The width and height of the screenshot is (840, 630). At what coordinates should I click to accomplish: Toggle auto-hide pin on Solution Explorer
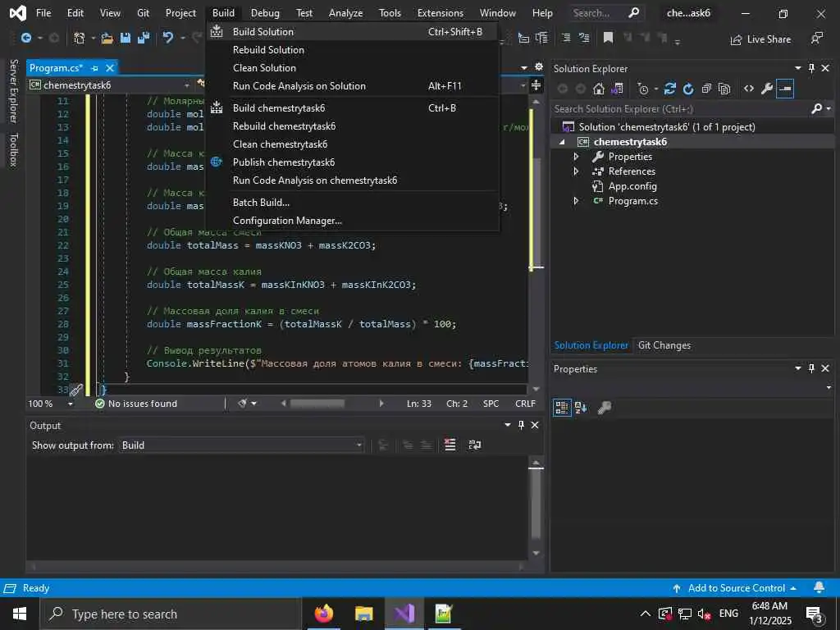[811, 68]
